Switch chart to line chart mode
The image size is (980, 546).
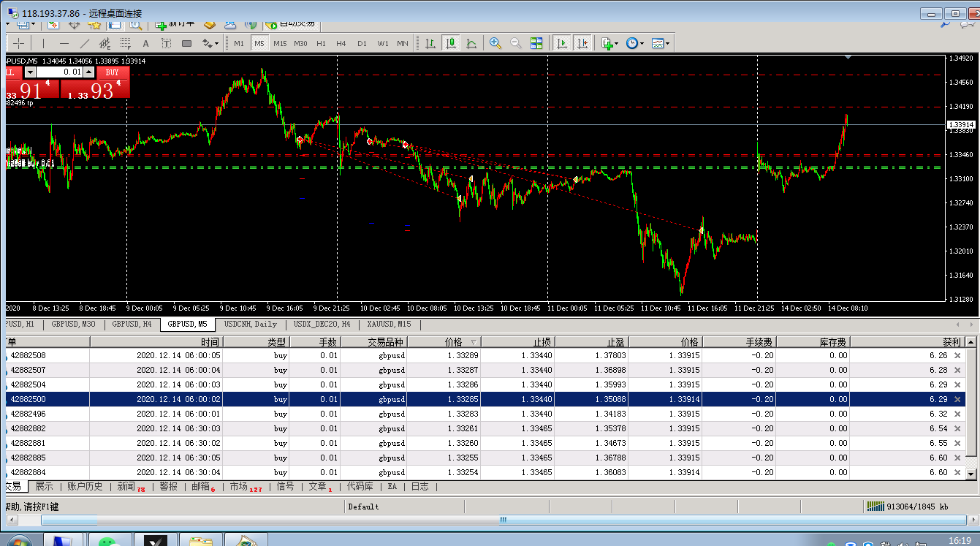point(471,43)
